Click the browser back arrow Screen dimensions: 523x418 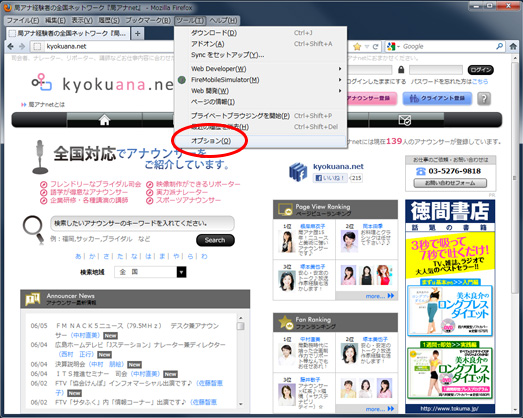click(x=10, y=46)
